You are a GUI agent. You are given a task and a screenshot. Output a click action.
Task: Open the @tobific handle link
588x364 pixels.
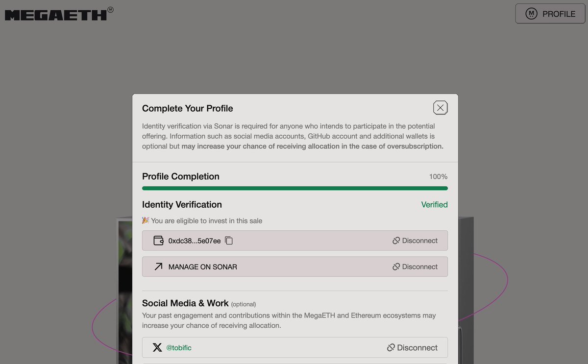tap(178, 347)
